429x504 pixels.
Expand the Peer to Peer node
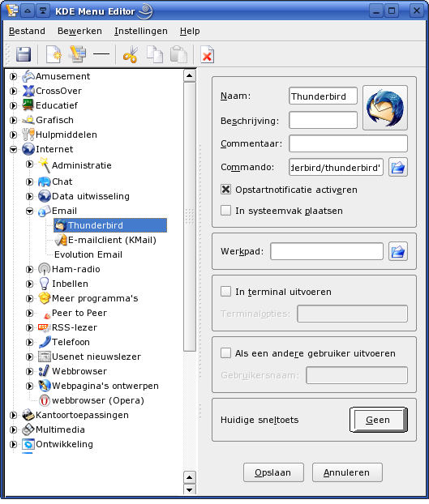tap(29, 313)
